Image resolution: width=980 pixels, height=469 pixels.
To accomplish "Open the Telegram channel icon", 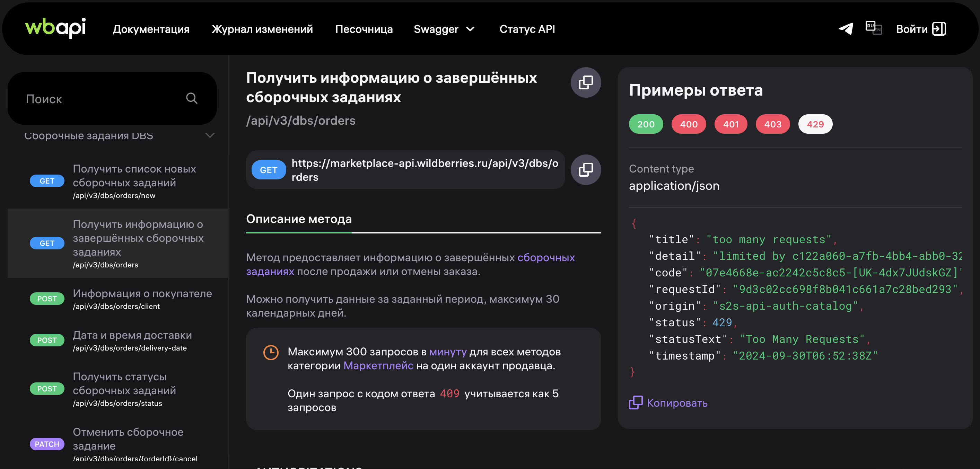I will [846, 28].
